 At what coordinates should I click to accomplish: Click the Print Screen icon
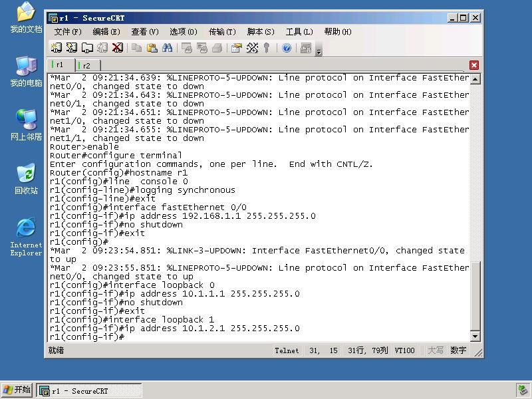187,48
